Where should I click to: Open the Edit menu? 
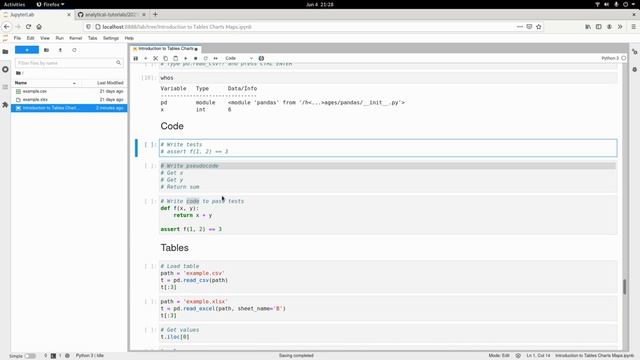tap(31, 38)
